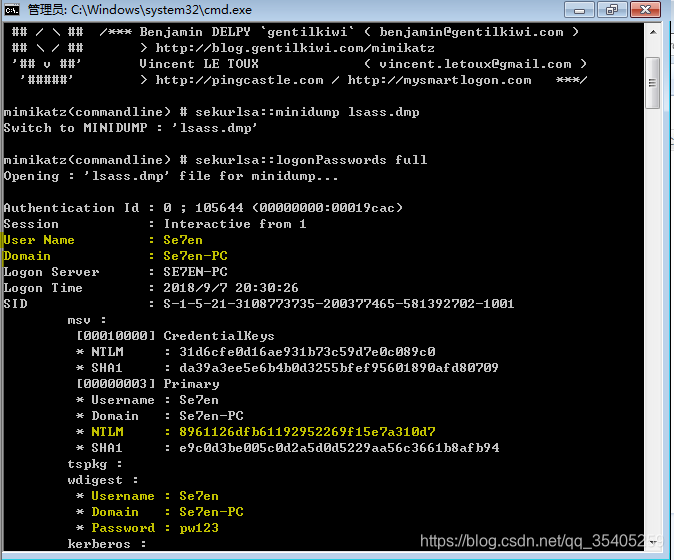Click the msv section label
Image resolution: width=674 pixels, height=560 pixels.
click(87, 320)
